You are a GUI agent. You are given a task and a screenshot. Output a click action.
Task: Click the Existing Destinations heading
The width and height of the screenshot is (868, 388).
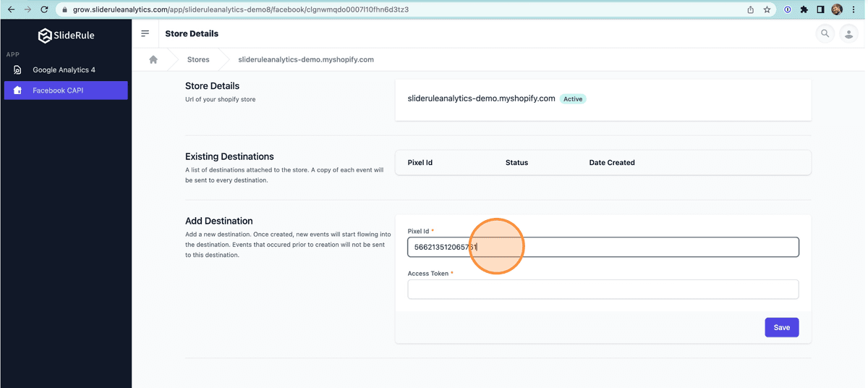[x=229, y=156]
